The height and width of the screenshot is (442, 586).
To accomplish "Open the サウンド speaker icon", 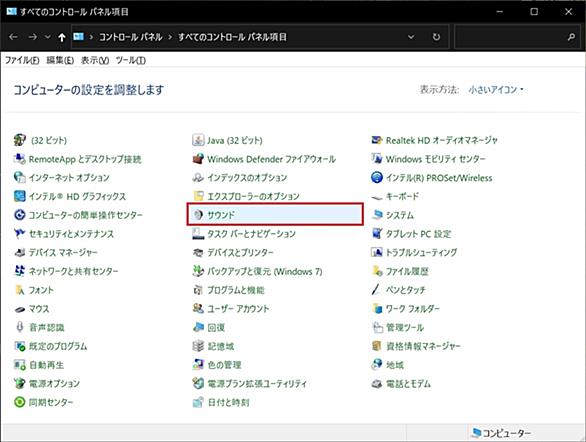I will pyautogui.click(x=198, y=214).
